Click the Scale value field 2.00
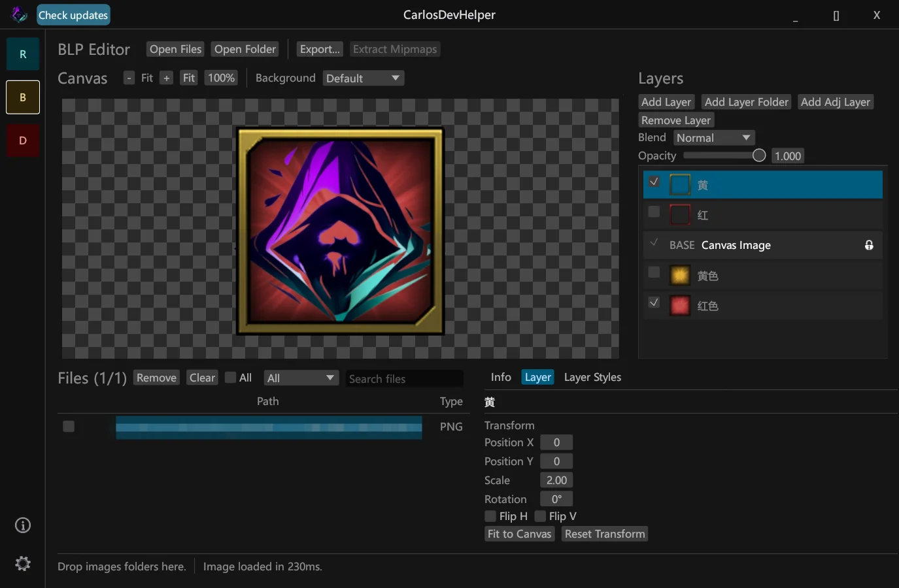This screenshot has height=588, width=899. click(x=556, y=480)
